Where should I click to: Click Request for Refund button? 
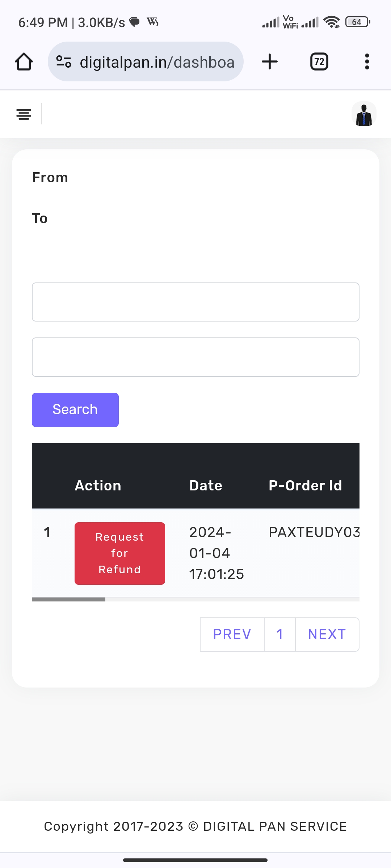120,553
